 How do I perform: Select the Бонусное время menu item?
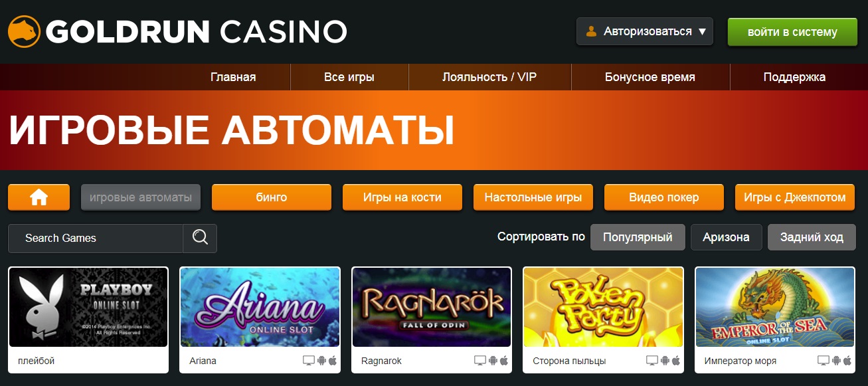(x=650, y=77)
